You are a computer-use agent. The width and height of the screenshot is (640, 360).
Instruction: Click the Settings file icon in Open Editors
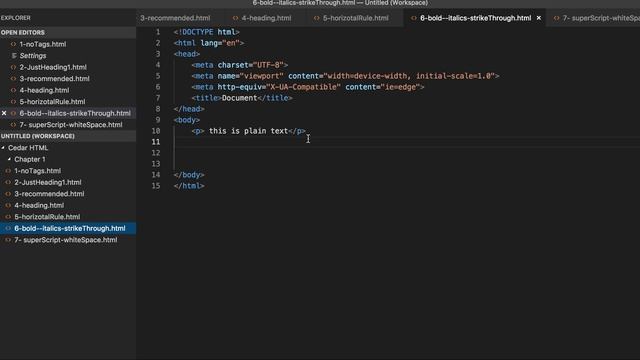click(14, 56)
